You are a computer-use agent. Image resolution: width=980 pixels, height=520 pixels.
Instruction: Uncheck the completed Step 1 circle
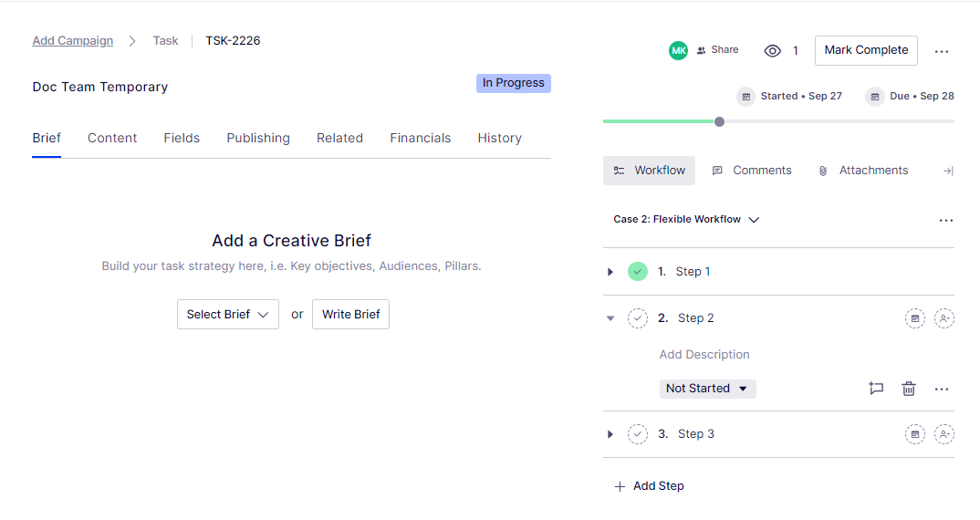638,272
